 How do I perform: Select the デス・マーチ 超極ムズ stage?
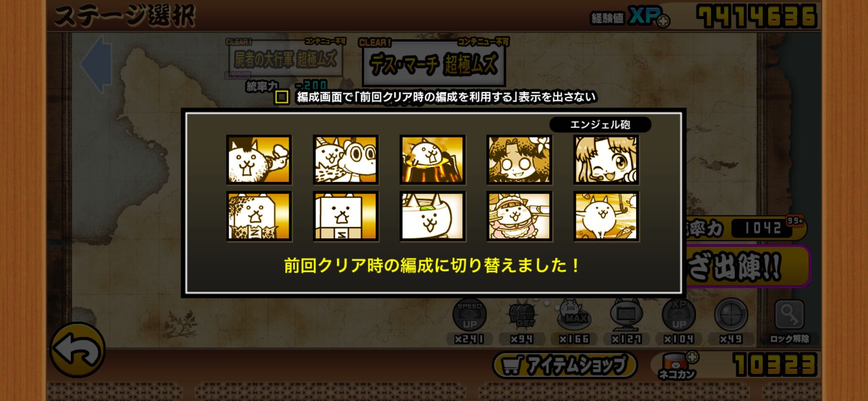pos(434,63)
